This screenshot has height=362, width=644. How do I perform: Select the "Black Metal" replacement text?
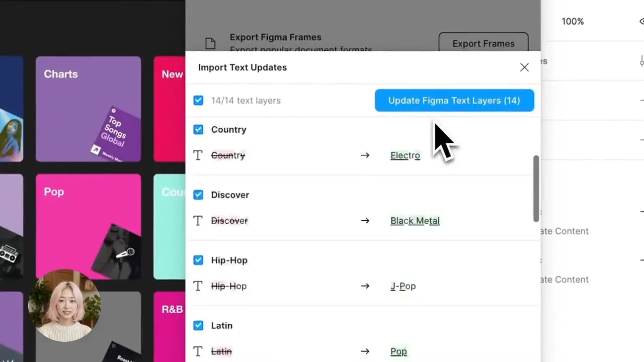(x=415, y=221)
